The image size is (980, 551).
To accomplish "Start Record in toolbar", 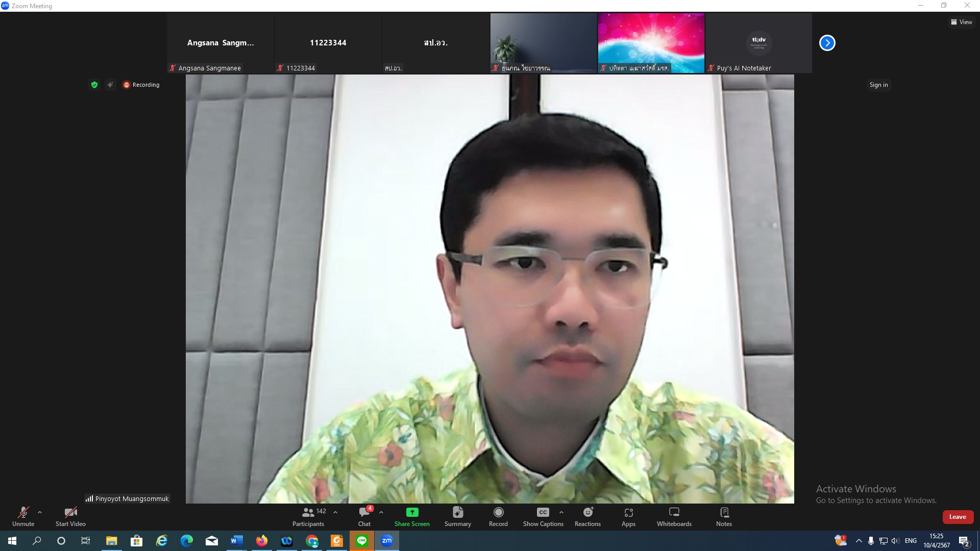I will tap(498, 516).
